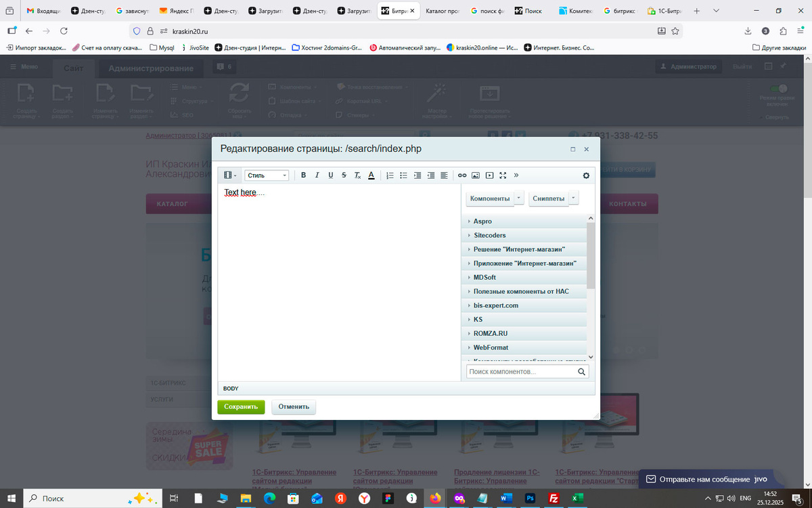Insert an image into the page
This screenshot has height=508, width=812.
pyautogui.click(x=476, y=175)
